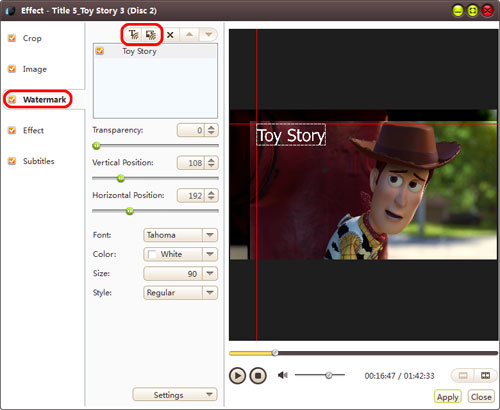Switch to split comparison preview view
The width and height of the screenshot is (500, 410).
point(485,376)
